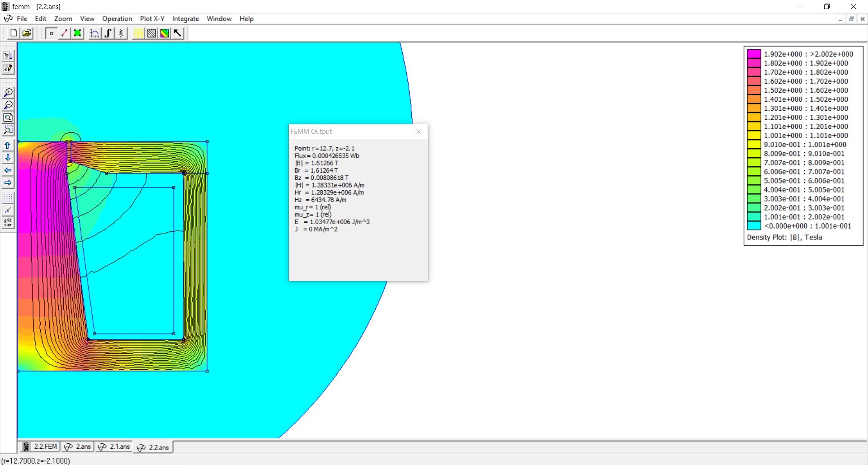This screenshot has width=868, height=465.
Task: Open the Integrate menu
Action: click(x=186, y=19)
